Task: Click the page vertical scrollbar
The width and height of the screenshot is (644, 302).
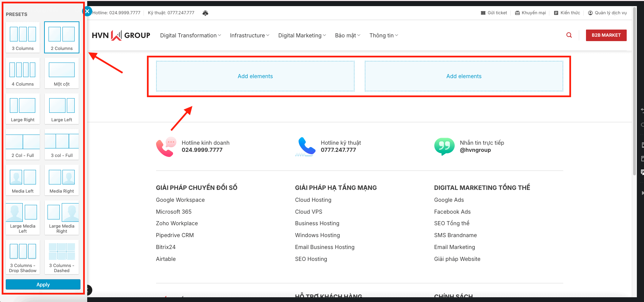Action: (x=634, y=92)
